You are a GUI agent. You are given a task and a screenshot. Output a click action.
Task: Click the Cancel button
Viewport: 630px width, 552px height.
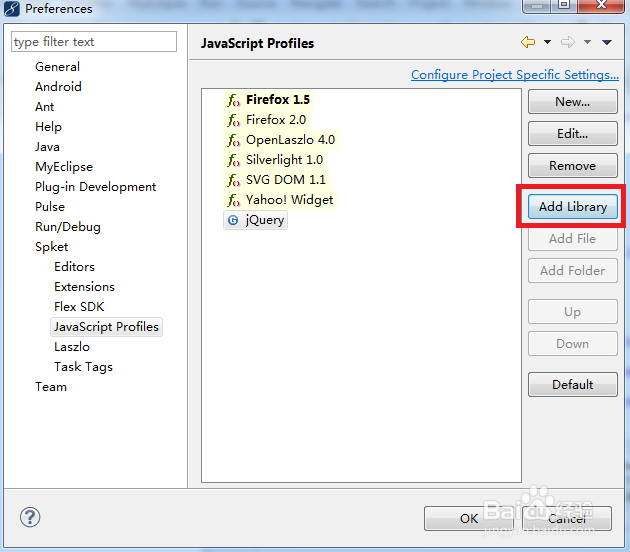click(567, 518)
